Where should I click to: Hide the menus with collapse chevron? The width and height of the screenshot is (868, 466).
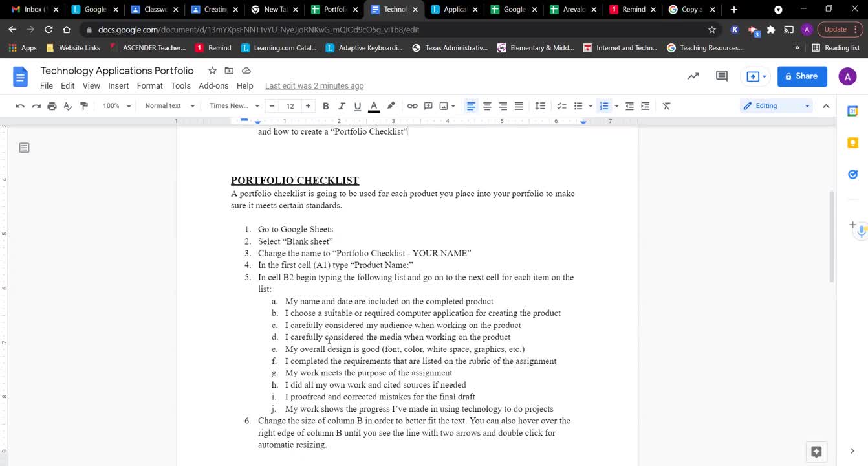point(826,106)
